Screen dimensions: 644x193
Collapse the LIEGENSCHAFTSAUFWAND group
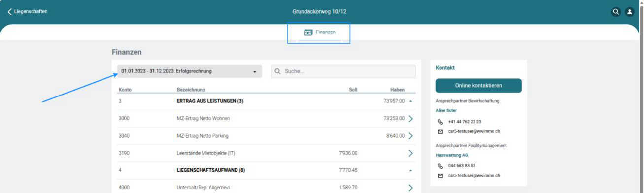pos(411,170)
